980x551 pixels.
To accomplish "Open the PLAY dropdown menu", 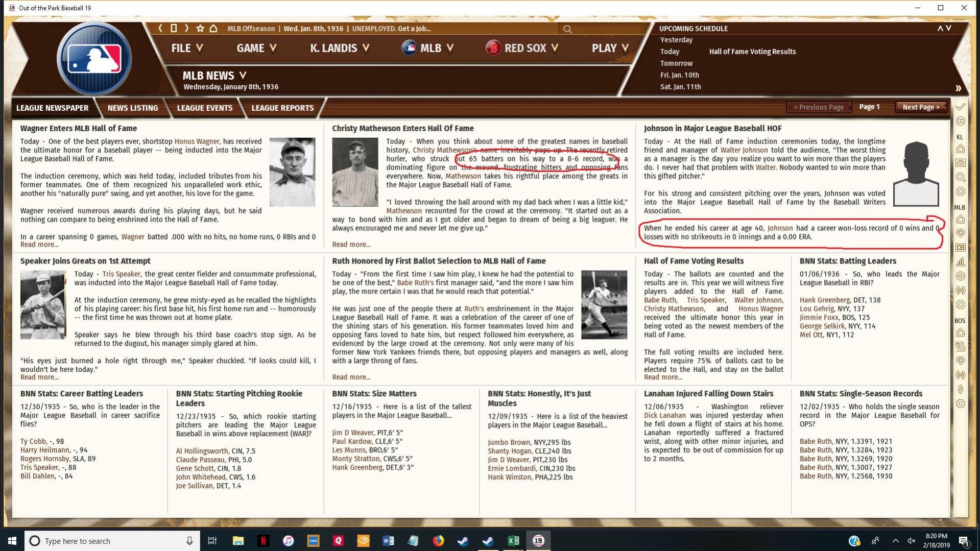I will [x=610, y=48].
